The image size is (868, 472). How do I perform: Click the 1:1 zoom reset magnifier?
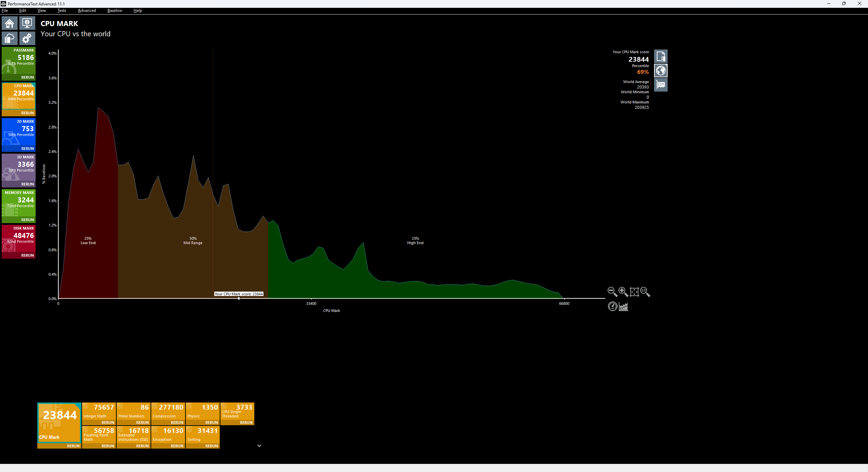(x=645, y=292)
